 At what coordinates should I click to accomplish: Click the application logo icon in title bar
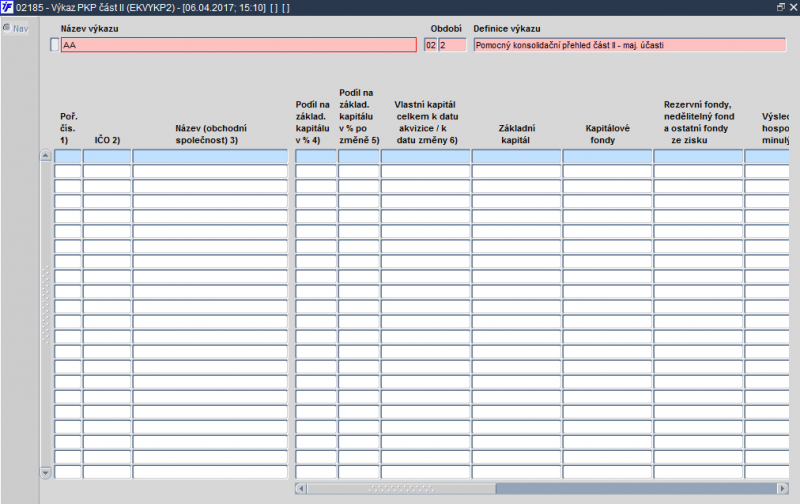pos(7,8)
